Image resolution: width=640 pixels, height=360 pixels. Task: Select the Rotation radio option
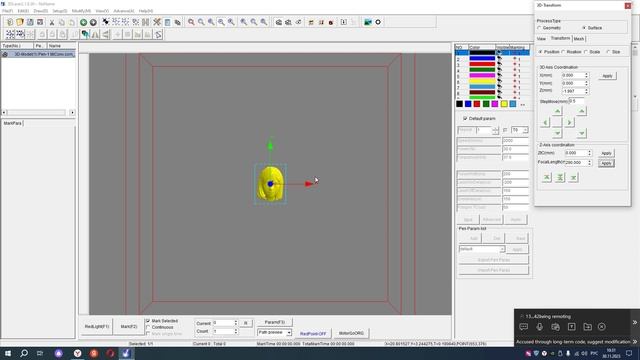[563, 52]
